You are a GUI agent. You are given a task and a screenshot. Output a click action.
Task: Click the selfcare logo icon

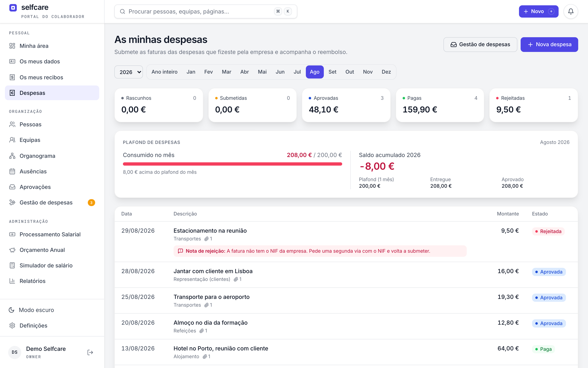[13, 8]
